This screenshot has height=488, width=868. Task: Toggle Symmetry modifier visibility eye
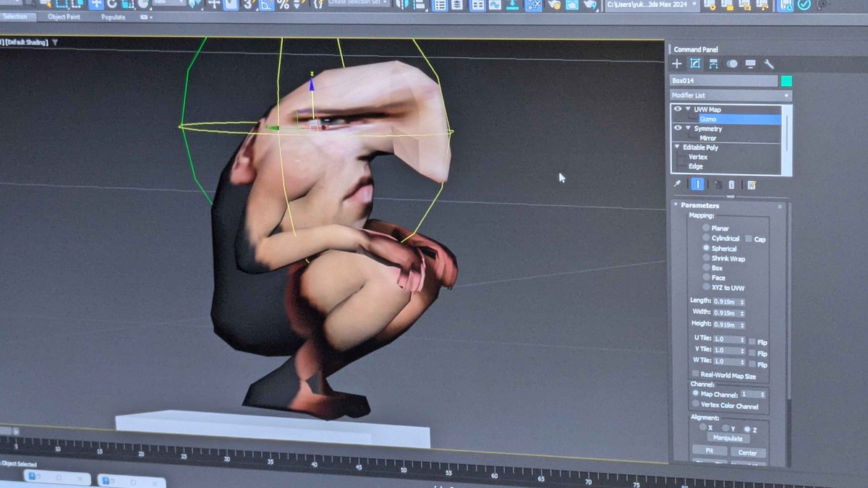(x=678, y=128)
